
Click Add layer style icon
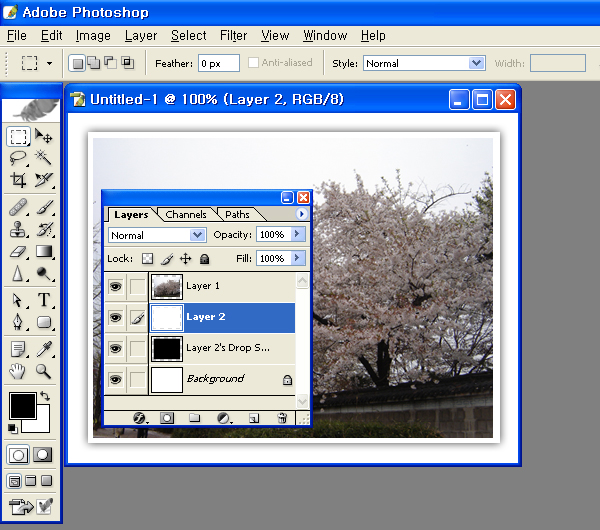tap(139, 418)
